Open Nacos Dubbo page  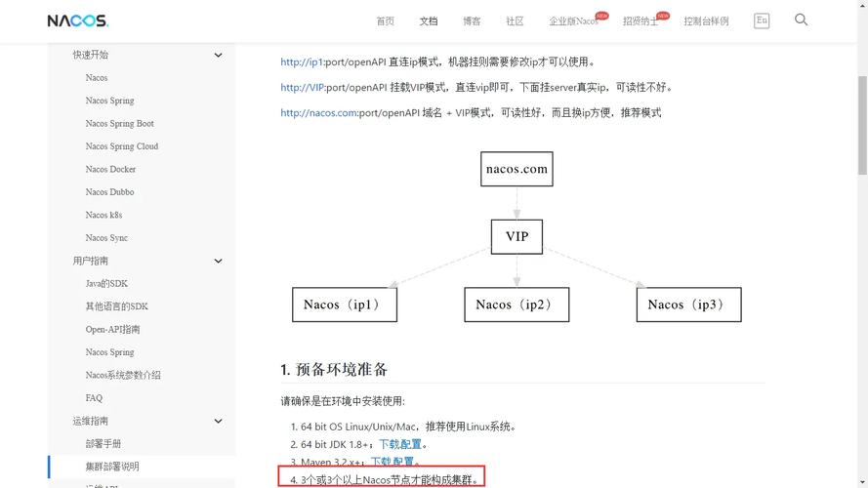click(109, 192)
